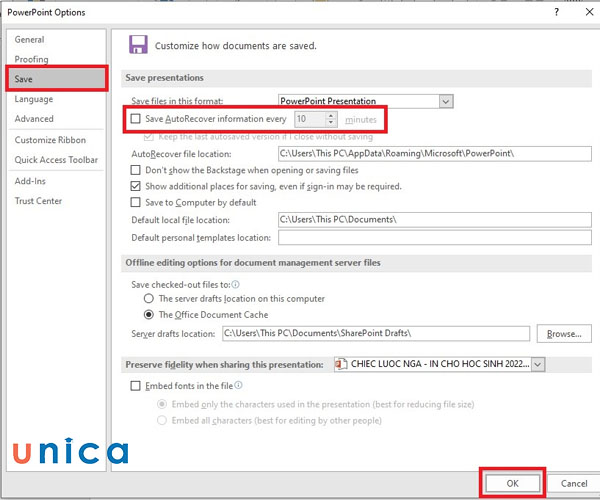Enable Save AutoRecover information checkbox
The height and width of the screenshot is (500, 600).
click(135, 119)
